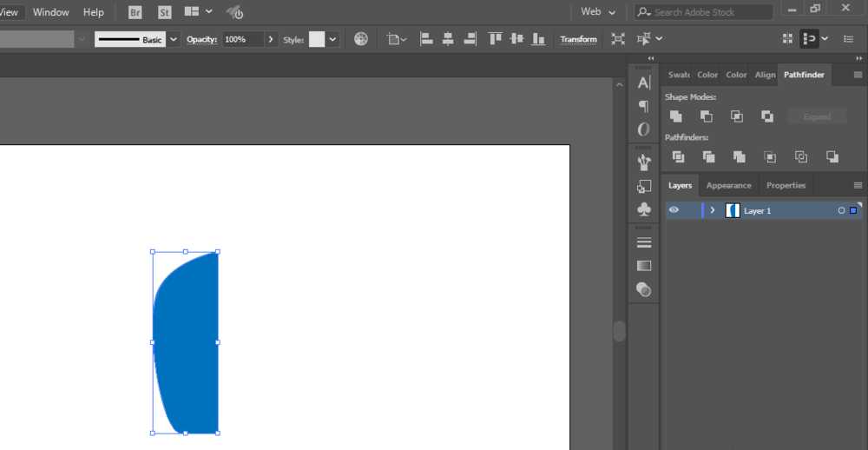868x450 pixels.
Task: Click the Exclude shape mode icon
Action: click(x=766, y=116)
